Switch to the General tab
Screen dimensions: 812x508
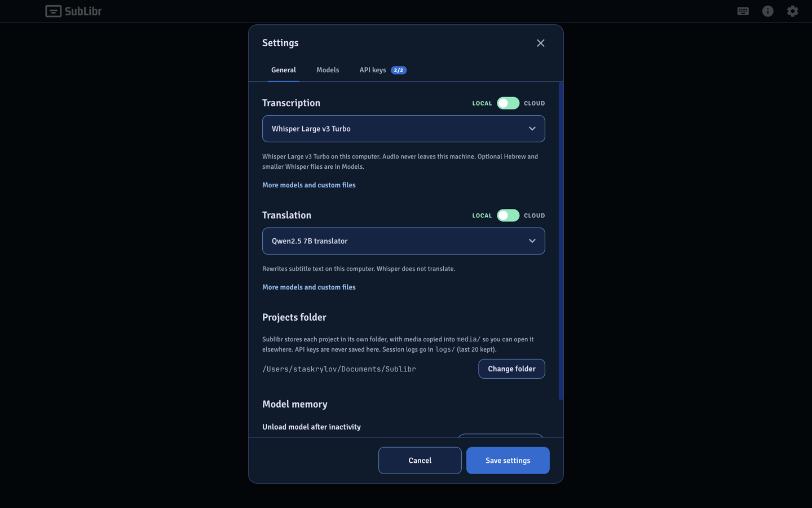click(x=283, y=70)
